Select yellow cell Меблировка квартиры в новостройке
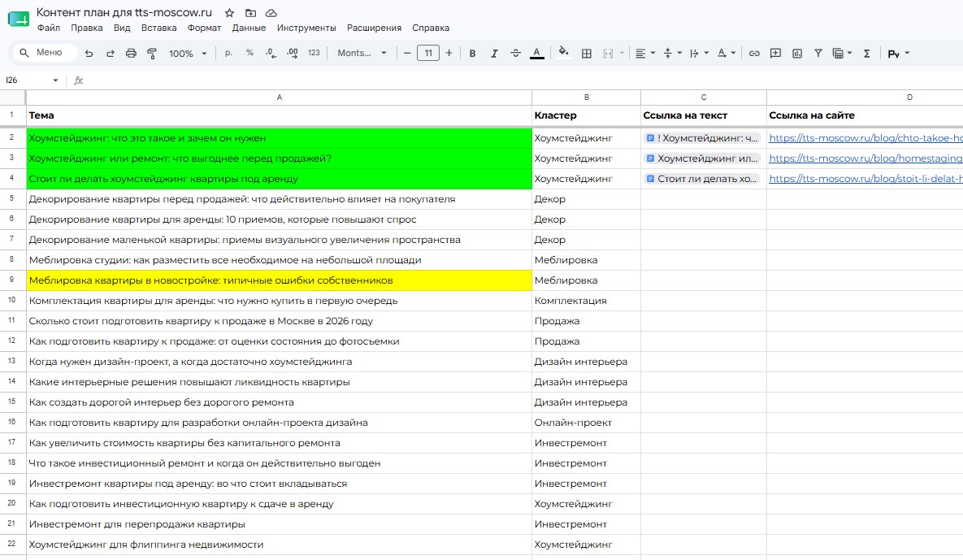 [x=279, y=280]
